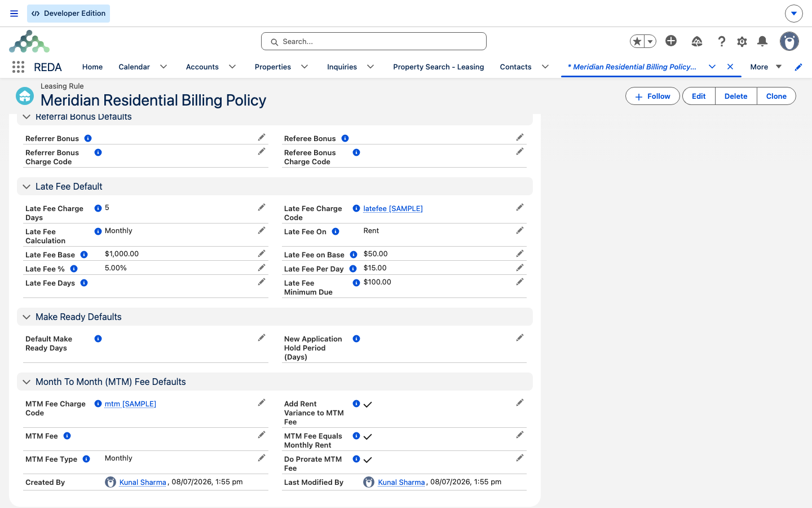Open the latefee [SAMPLE] charge code link
This screenshot has width=812, height=508.
click(x=393, y=209)
